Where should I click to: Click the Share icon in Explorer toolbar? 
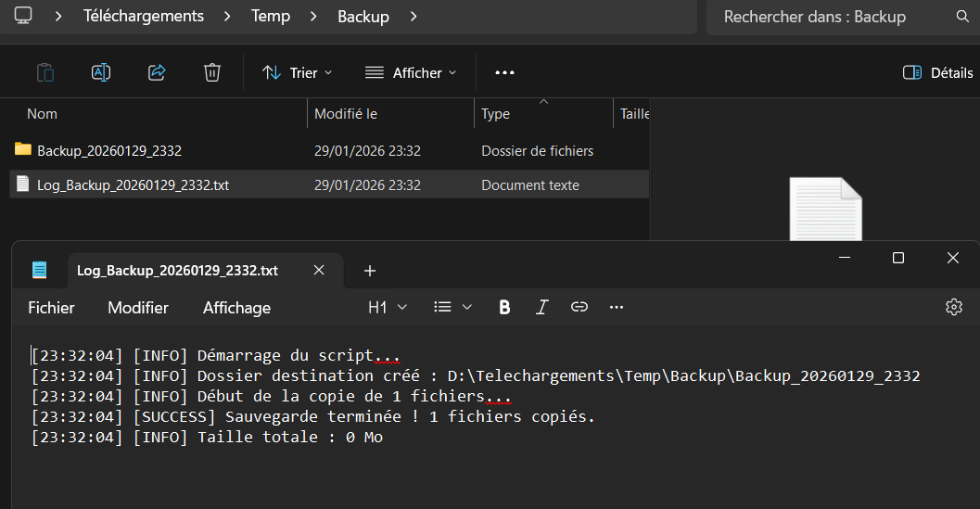click(157, 72)
